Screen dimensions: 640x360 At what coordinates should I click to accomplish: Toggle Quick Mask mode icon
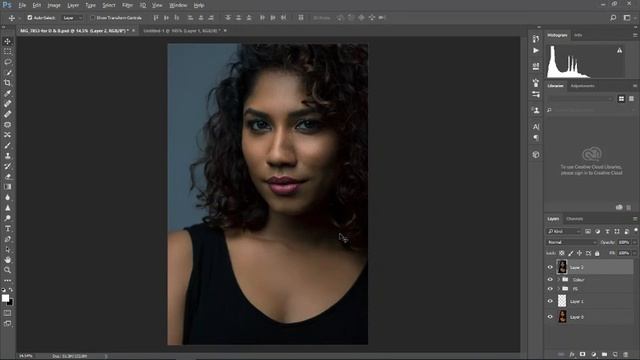[x=7, y=313]
